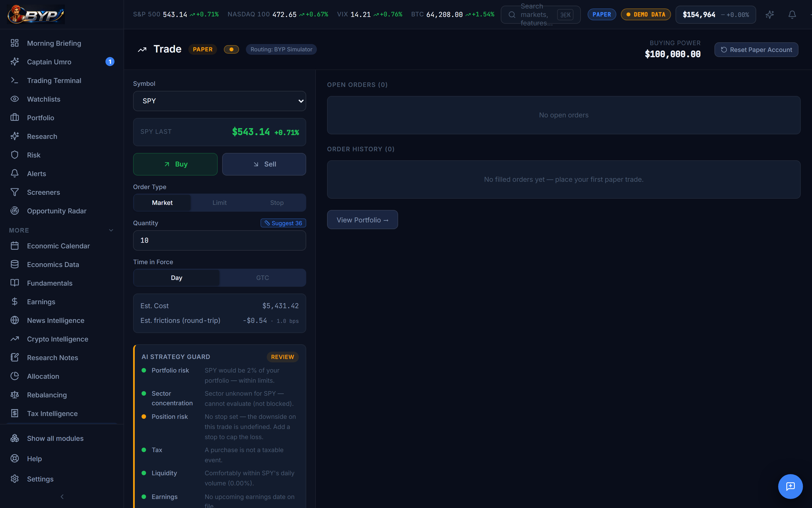Click the Risk shield icon
Screen dimensions: 812x508
point(14,155)
